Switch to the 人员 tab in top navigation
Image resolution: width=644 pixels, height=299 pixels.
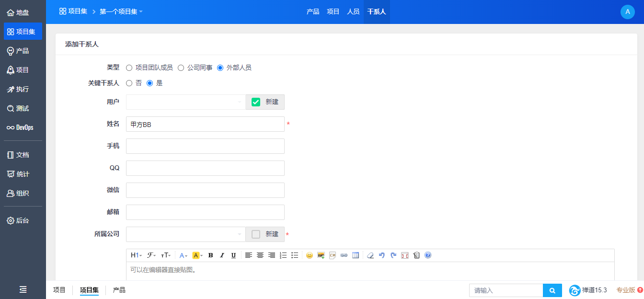pos(353,11)
